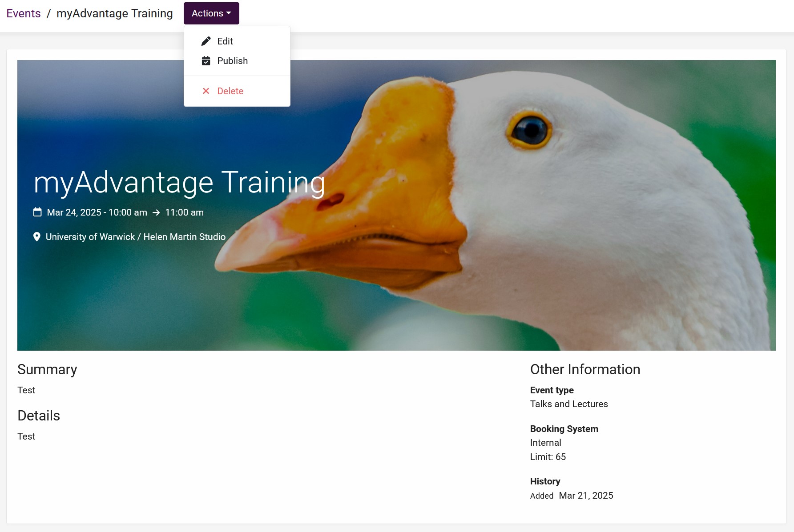Choose Publish from the Actions menu
794x532 pixels.
[x=237, y=61]
